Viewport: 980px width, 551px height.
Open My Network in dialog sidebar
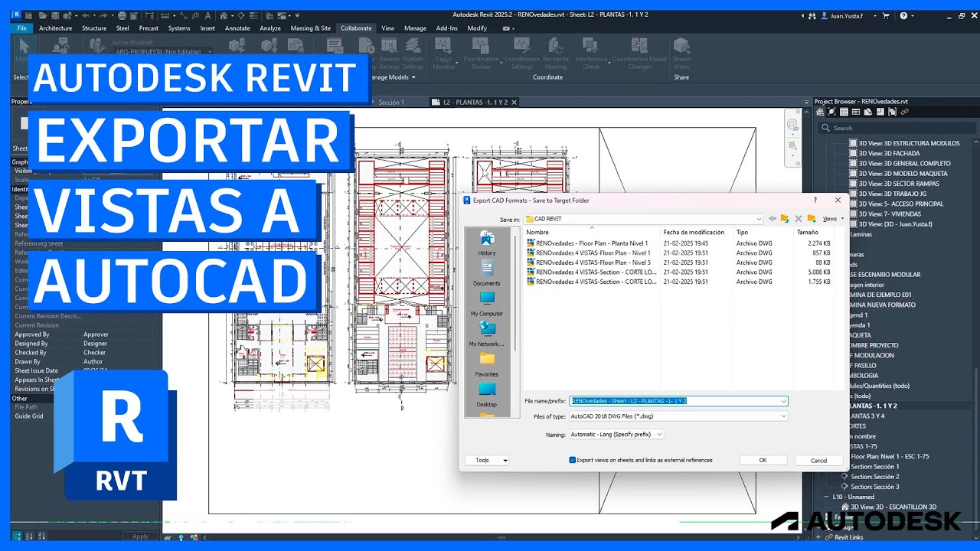click(x=487, y=334)
